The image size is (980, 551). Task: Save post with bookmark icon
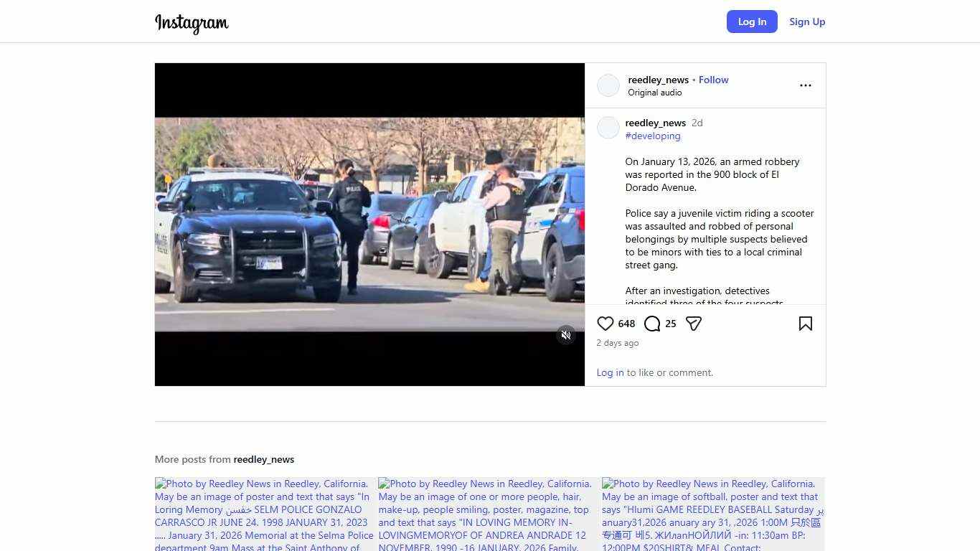pyautogui.click(x=805, y=324)
